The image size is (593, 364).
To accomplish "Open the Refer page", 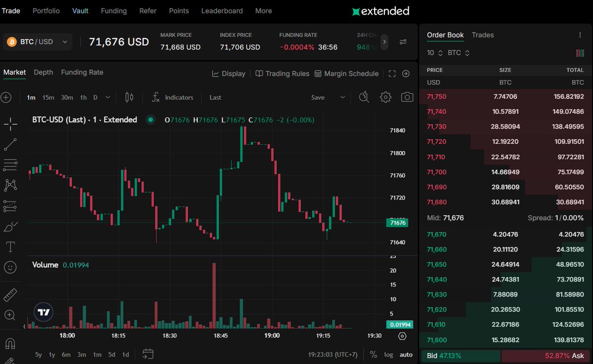I will coord(148,11).
